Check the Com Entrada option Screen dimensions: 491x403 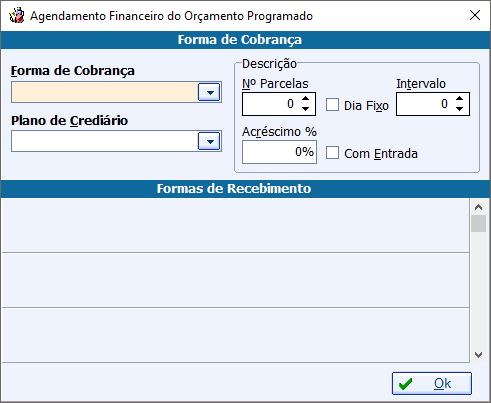pyautogui.click(x=332, y=153)
